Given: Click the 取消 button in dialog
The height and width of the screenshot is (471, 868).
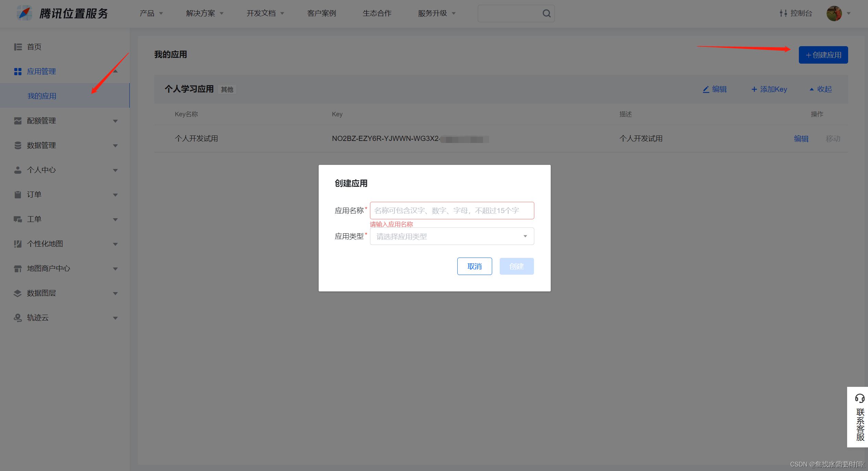Looking at the screenshot, I should click(474, 266).
